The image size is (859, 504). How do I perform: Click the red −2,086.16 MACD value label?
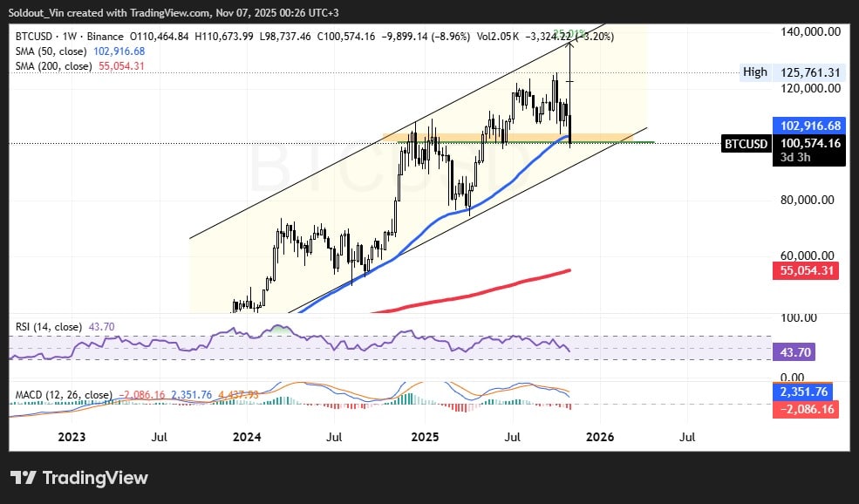pyautogui.click(x=808, y=407)
